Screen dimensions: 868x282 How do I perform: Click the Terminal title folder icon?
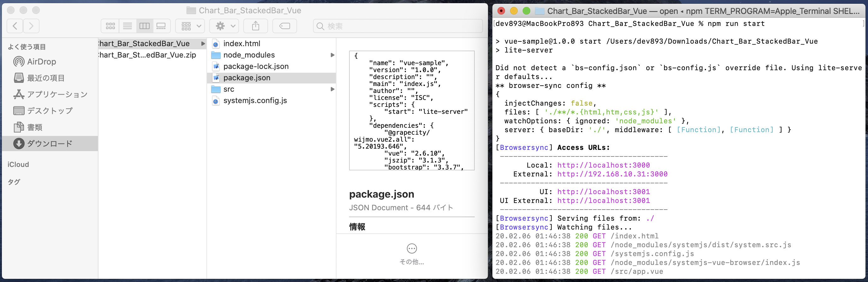tap(540, 11)
